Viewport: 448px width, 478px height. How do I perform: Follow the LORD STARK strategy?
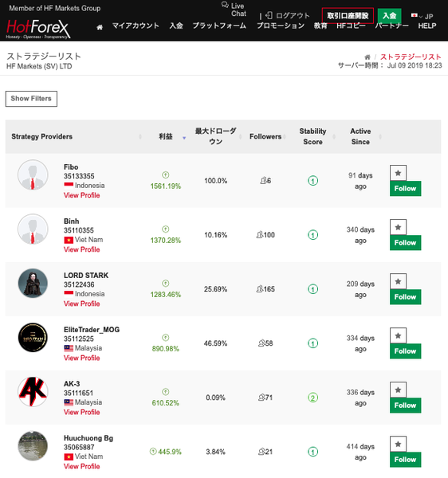point(405,297)
